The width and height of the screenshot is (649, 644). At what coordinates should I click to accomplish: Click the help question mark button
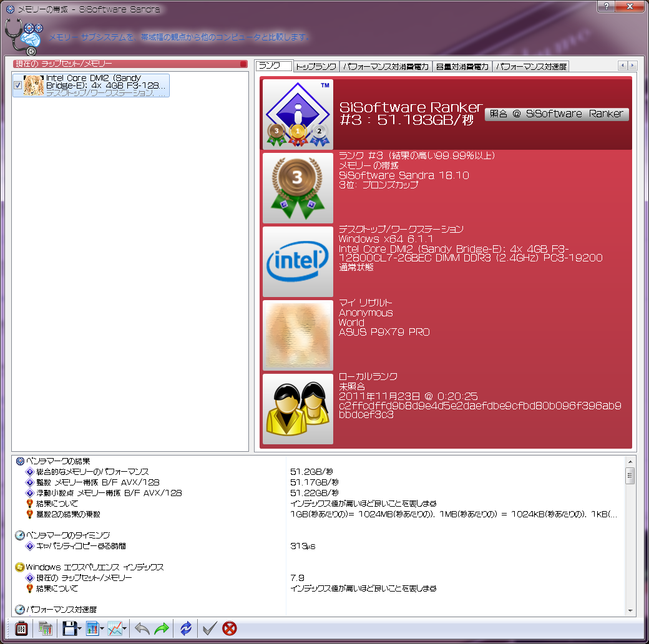[x=606, y=6]
